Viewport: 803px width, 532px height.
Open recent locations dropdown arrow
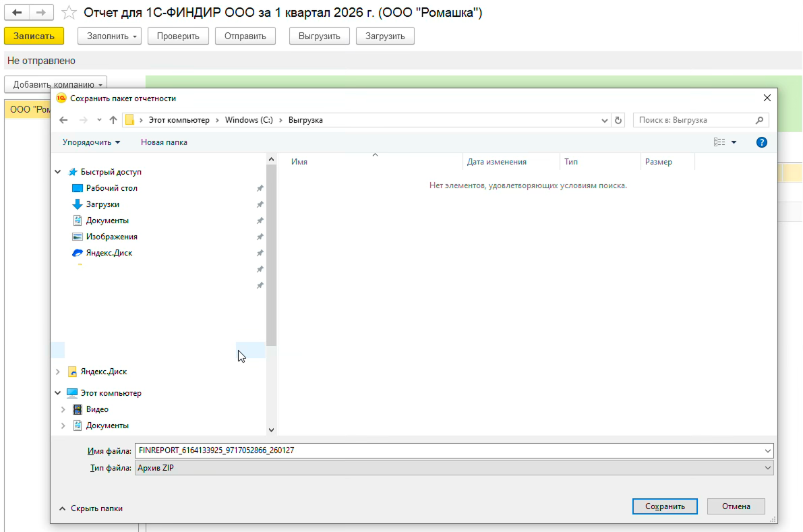coord(99,120)
